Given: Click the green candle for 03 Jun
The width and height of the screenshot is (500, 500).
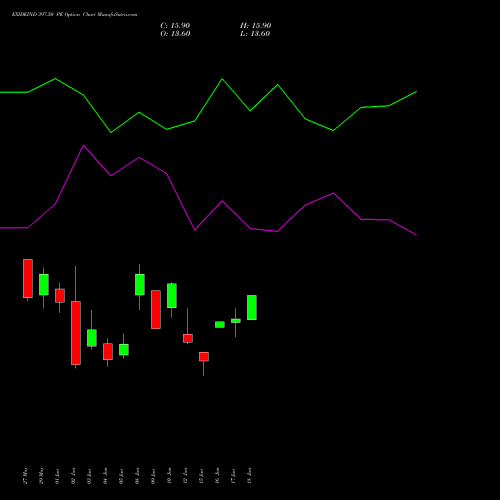Looking at the screenshot, I should point(92,338).
